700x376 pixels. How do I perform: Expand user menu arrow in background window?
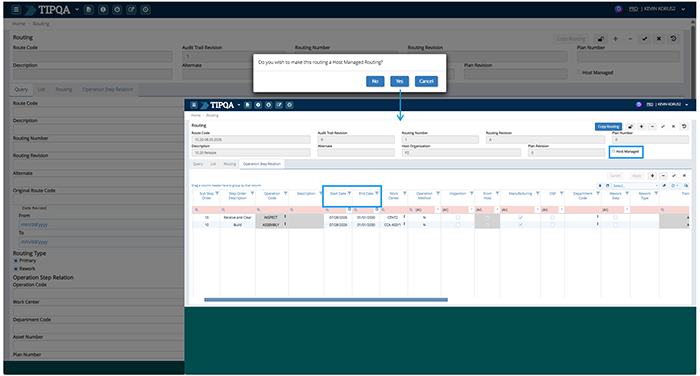click(x=683, y=9)
